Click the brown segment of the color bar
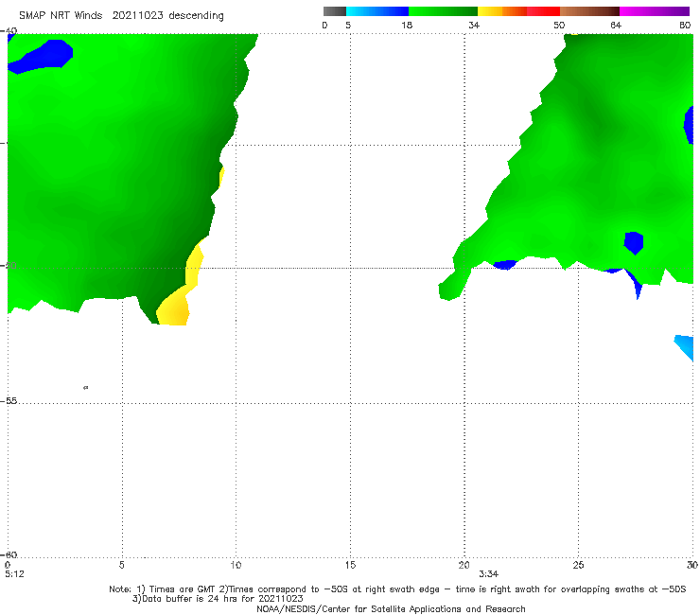This screenshot has height=615, width=700. pyautogui.click(x=589, y=11)
